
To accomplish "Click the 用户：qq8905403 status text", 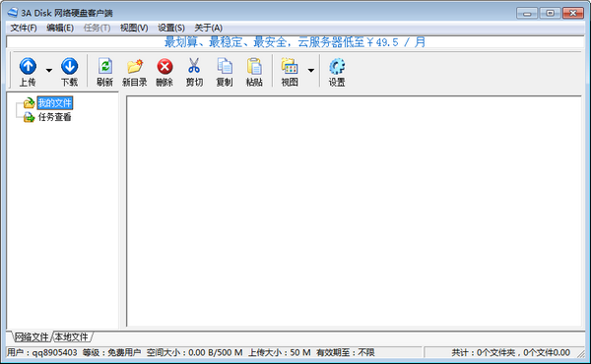I will point(41,353).
